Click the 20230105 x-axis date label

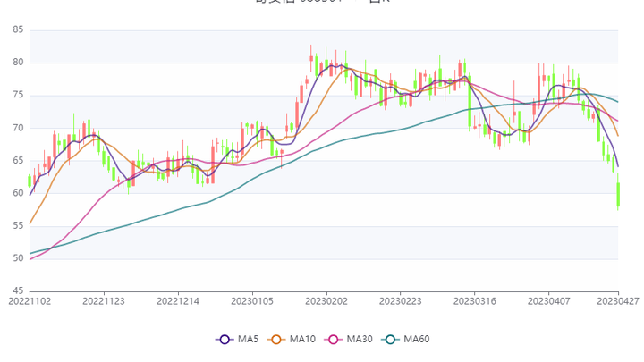[x=252, y=303]
